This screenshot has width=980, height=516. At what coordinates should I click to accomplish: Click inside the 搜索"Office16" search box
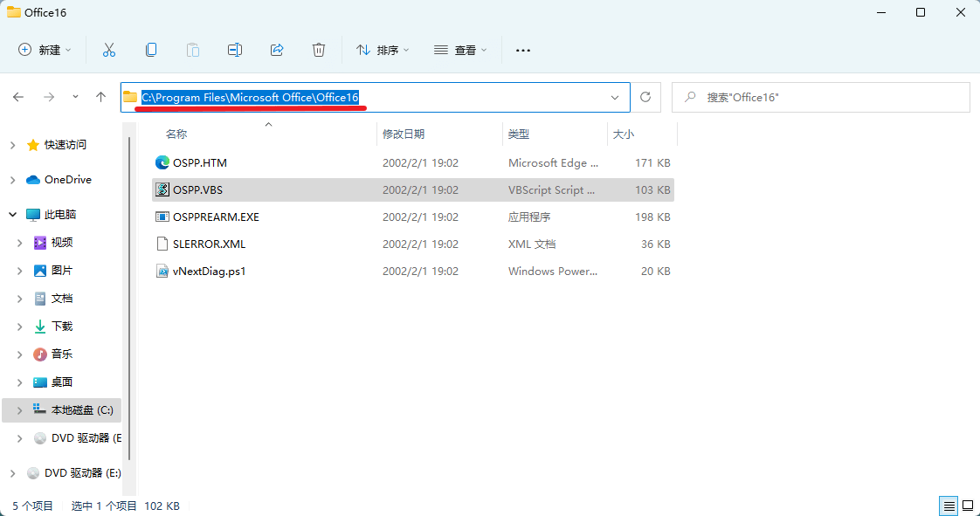pyautogui.click(x=821, y=97)
